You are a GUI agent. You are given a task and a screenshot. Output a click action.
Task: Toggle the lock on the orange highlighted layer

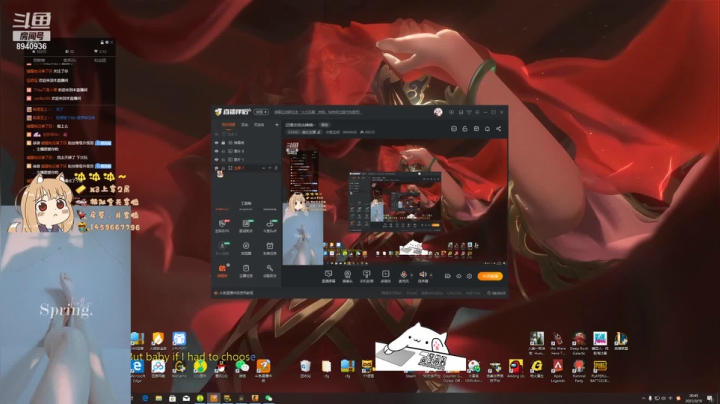(224, 168)
